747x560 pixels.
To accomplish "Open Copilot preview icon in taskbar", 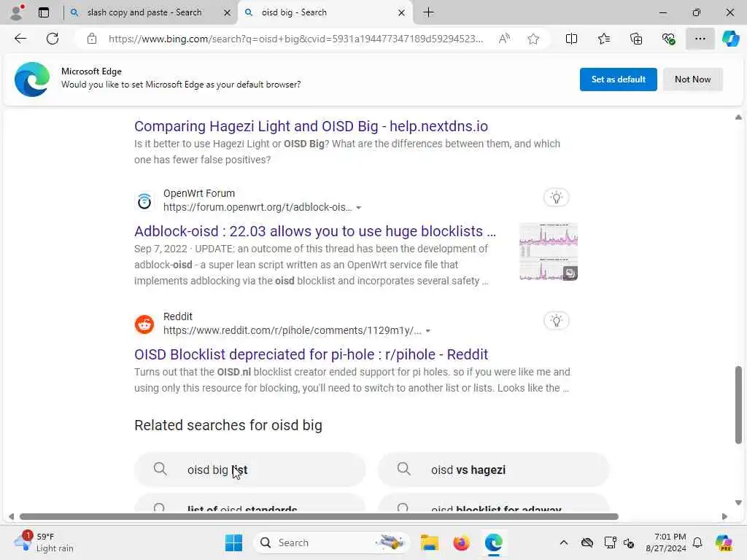I will pyautogui.click(x=724, y=542).
